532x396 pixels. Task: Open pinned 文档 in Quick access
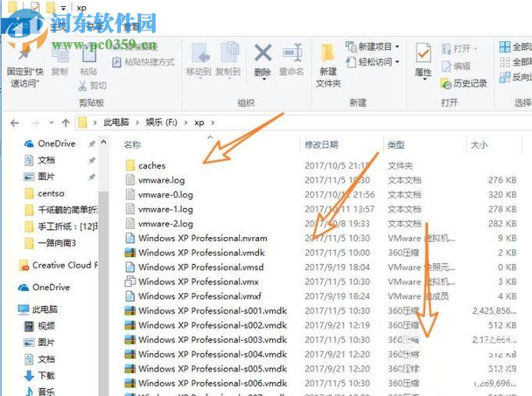tap(39, 160)
